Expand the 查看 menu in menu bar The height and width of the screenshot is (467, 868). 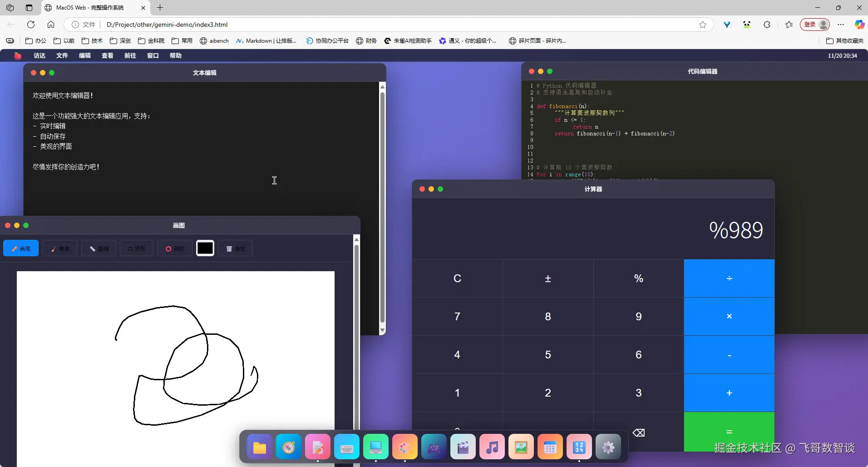click(x=108, y=55)
